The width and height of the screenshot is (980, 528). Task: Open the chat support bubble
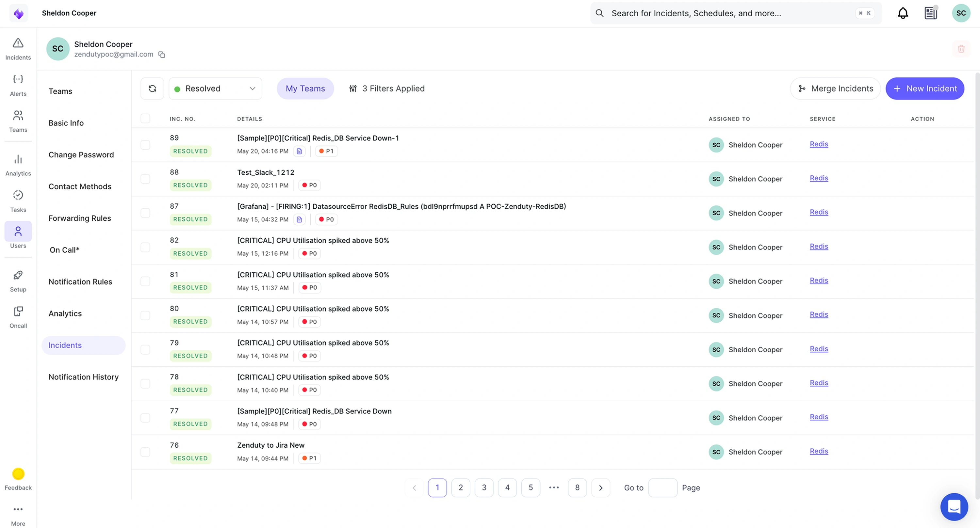(954, 506)
